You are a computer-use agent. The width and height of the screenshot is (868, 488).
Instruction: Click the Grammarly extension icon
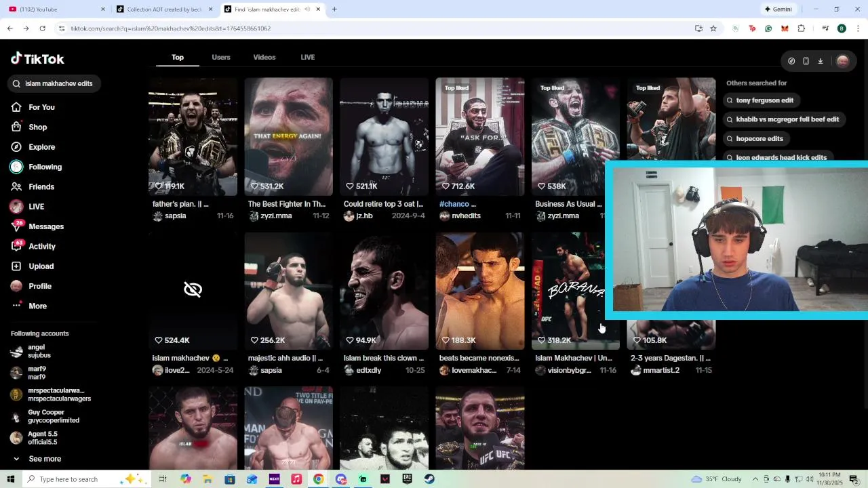click(768, 28)
